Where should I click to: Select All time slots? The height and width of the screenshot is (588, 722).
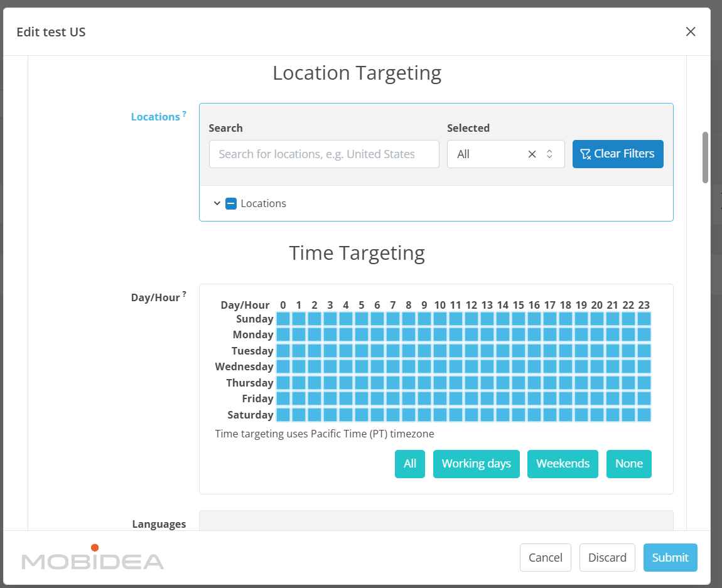409,464
